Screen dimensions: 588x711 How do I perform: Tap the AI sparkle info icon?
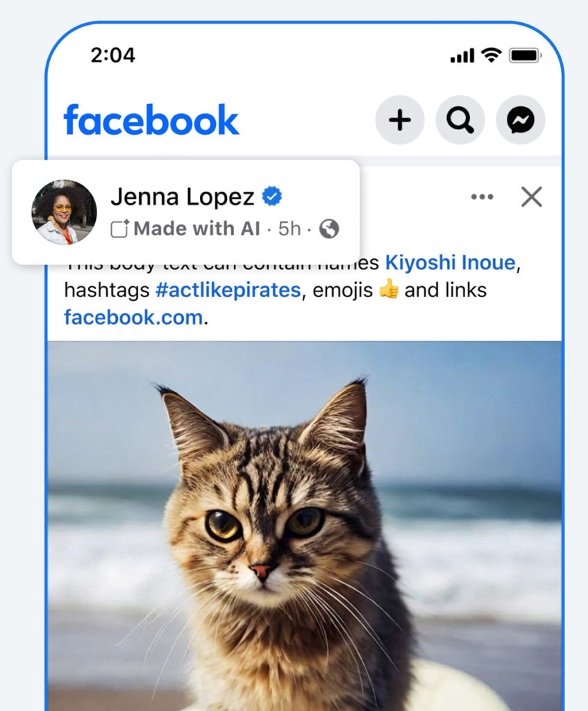tap(119, 228)
